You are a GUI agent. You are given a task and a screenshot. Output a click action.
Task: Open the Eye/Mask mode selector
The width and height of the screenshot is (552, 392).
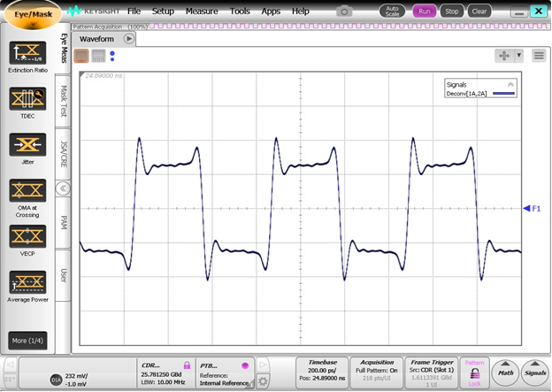coord(33,15)
